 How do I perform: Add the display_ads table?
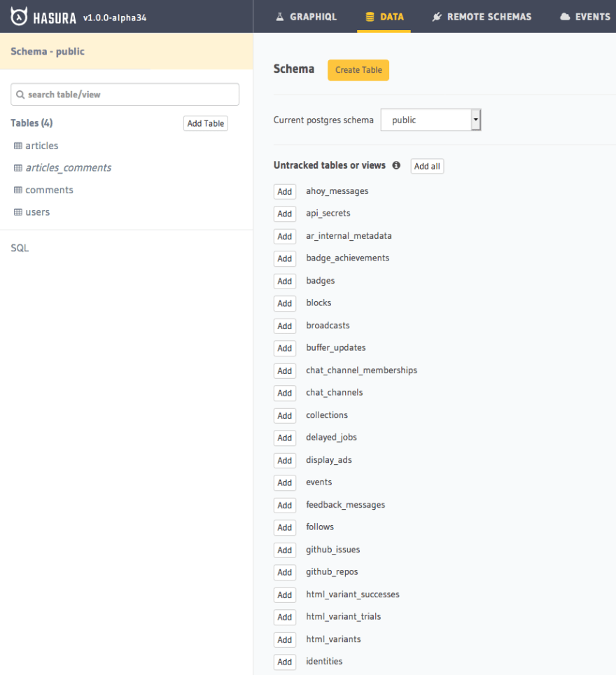pyautogui.click(x=284, y=460)
